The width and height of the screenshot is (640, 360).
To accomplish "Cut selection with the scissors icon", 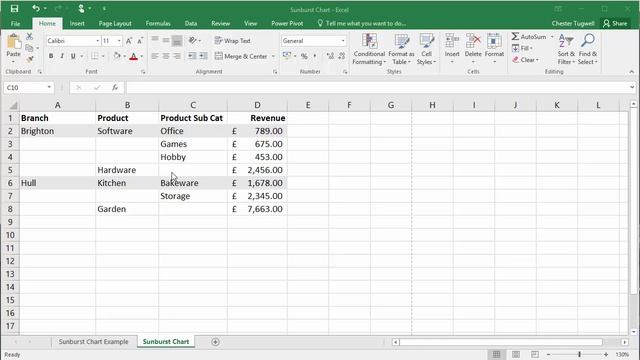I will pos(29,37).
